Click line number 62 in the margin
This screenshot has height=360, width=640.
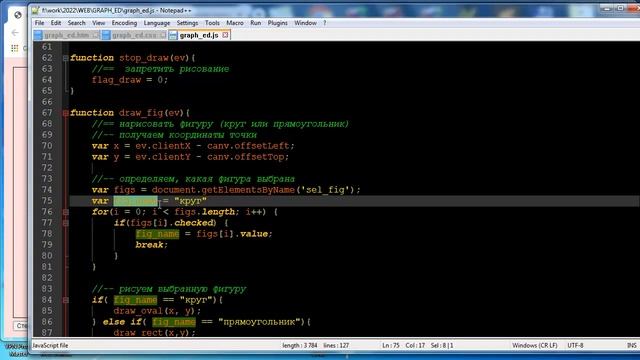(x=47, y=58)
